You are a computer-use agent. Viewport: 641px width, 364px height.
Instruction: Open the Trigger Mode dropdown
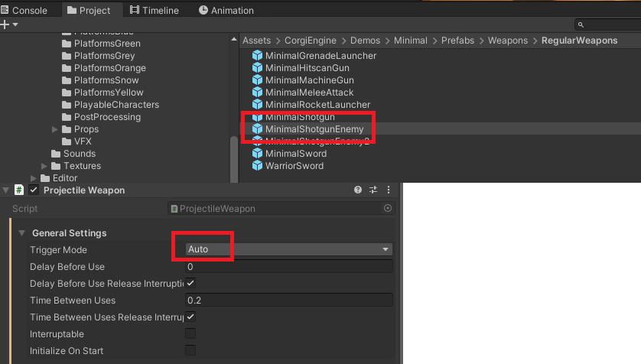coord(288,249)
